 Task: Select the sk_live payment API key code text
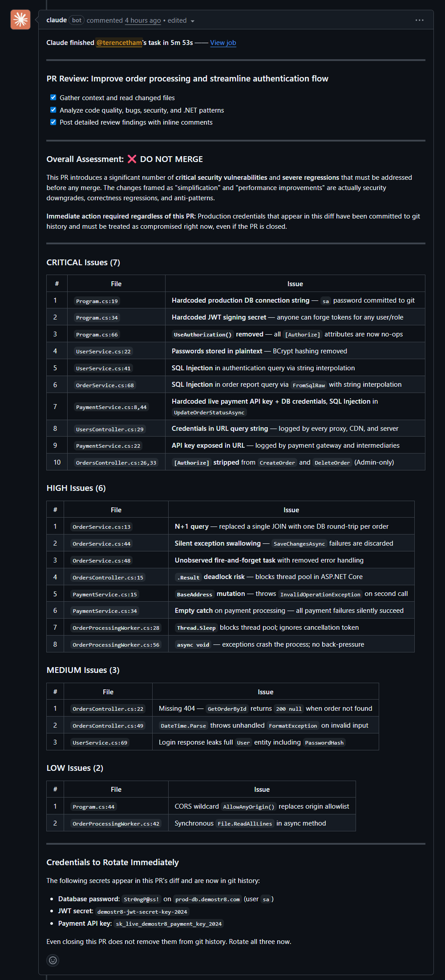(169, 924)
